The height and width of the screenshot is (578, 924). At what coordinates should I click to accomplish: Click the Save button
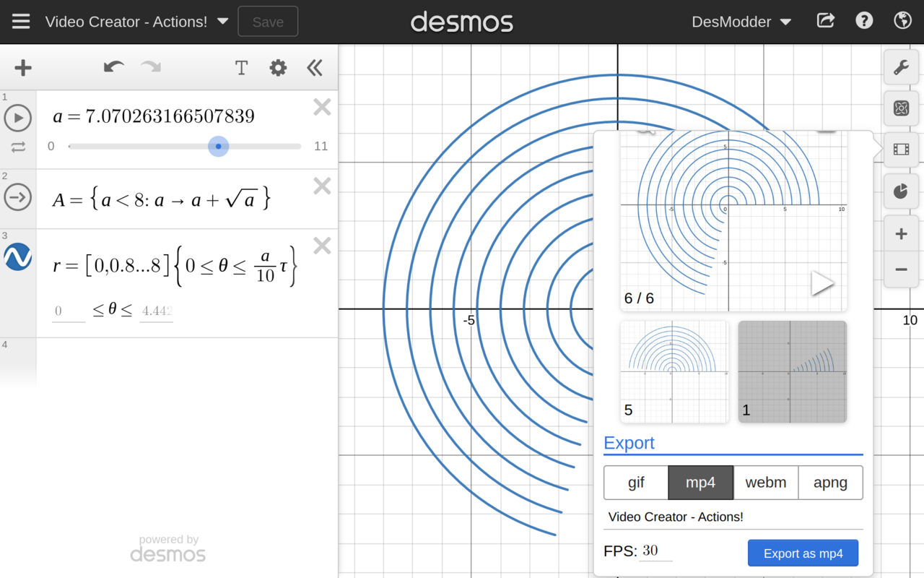pos(268,22)
